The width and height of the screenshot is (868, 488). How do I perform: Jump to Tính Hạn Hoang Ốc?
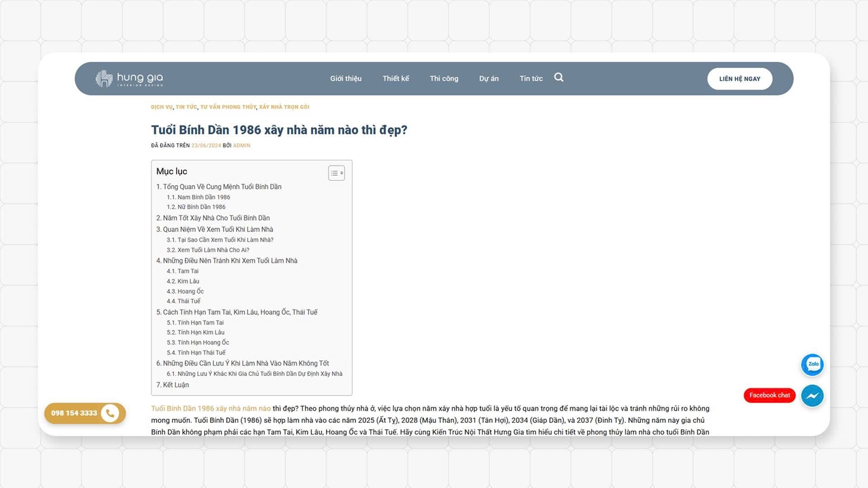pos(198,343)
